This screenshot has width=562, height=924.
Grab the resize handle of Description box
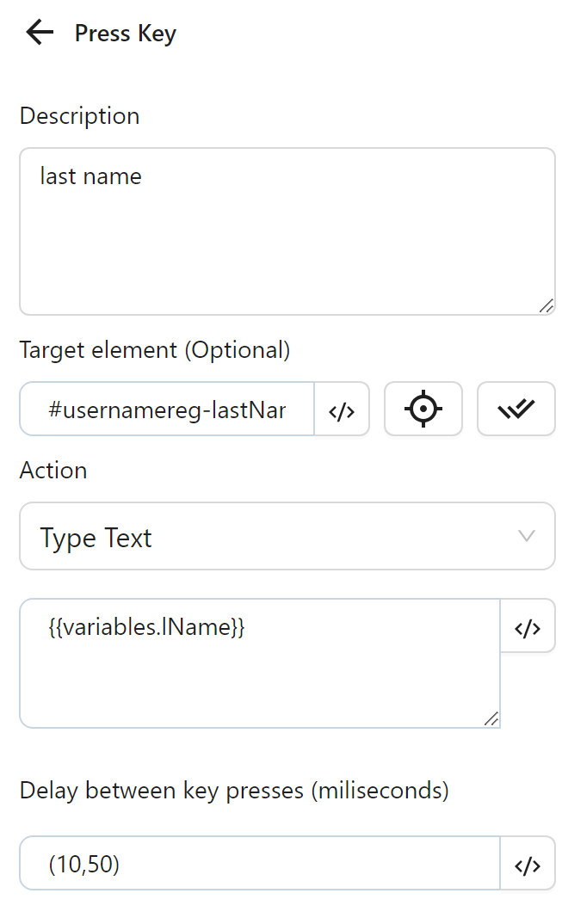[547, 305]
